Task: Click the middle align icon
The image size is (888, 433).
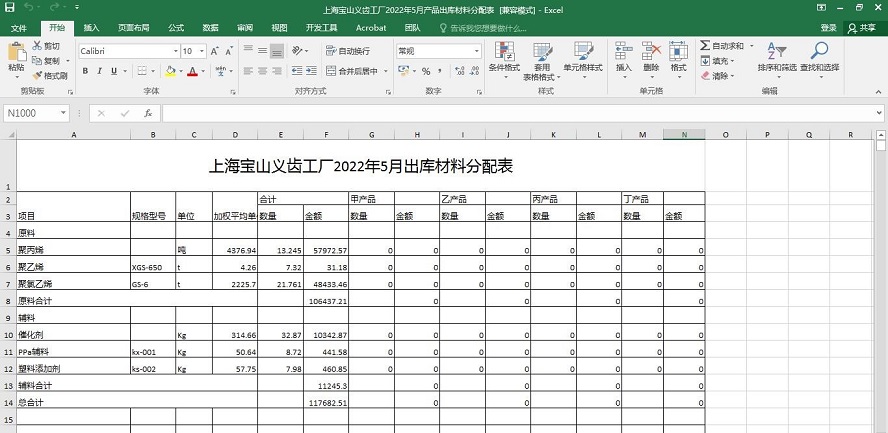Action: (262, 51)
